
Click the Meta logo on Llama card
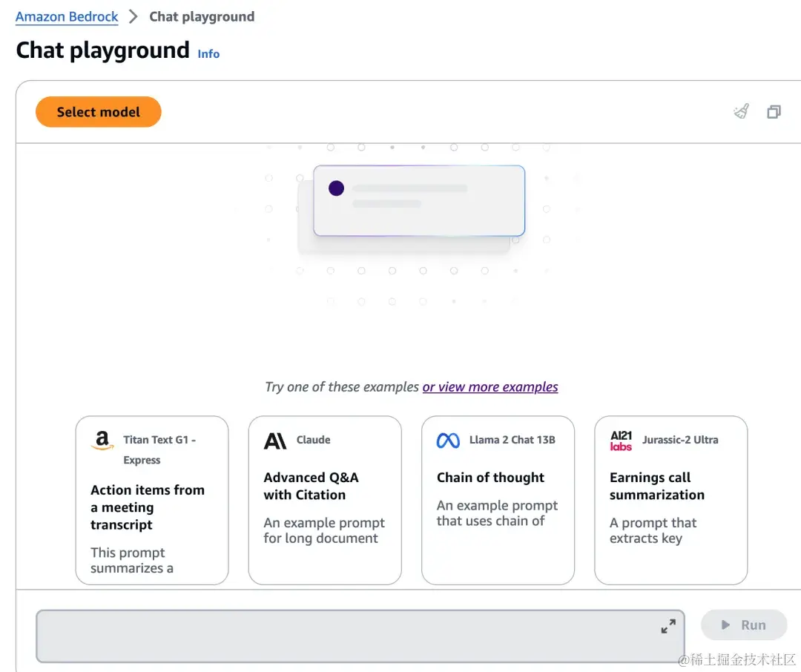tap(448, 440)
